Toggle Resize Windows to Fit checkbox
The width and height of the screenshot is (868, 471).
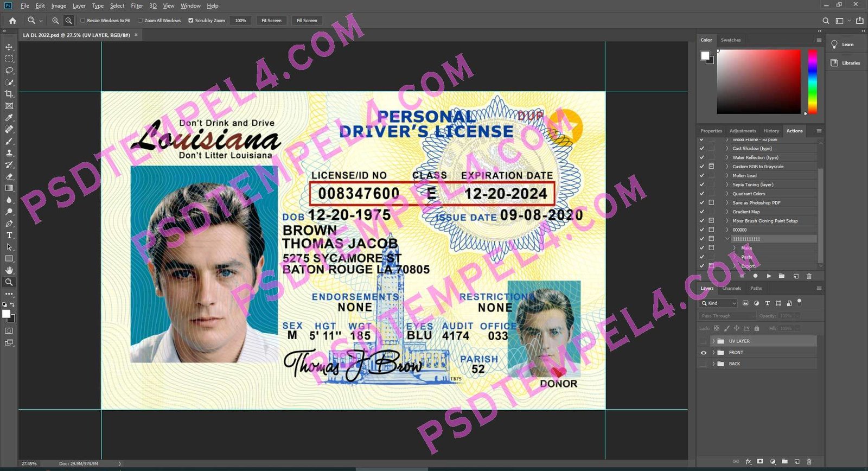tap(83, 21)
